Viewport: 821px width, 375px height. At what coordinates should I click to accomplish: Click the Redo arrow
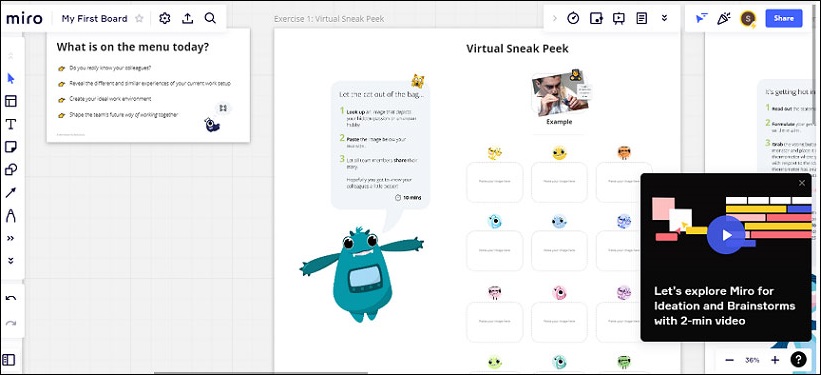pos(11,323)
